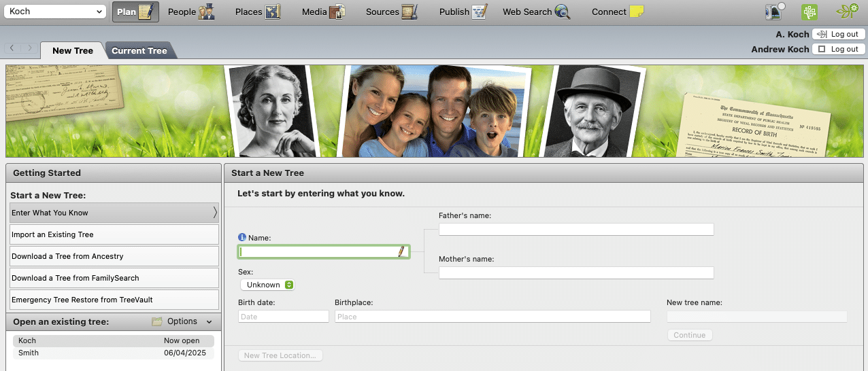Viewport: 868px width, 371px height.
Task: Open the Publish workspace
Action: point(463,12)
